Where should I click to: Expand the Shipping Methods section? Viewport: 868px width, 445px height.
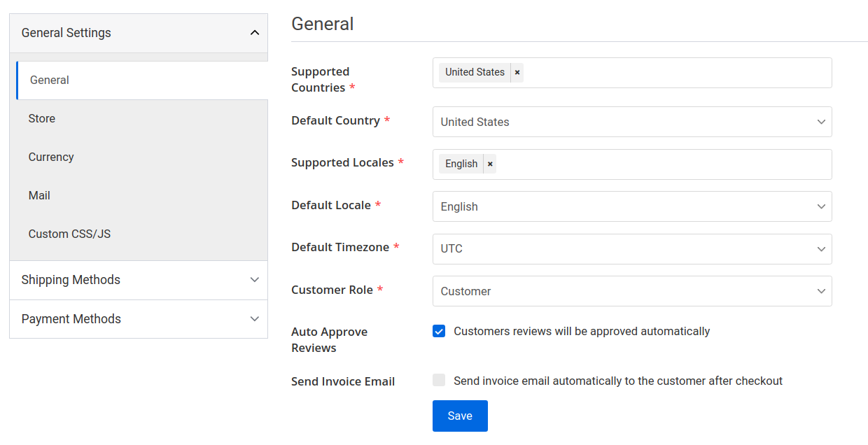click(x=139, y=280)
